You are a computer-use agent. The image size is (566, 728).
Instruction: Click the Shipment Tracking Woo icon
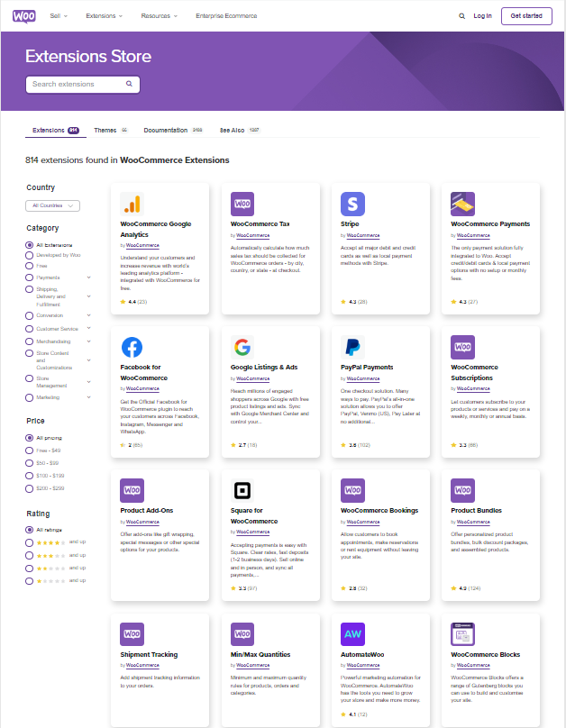click(132, 634)
